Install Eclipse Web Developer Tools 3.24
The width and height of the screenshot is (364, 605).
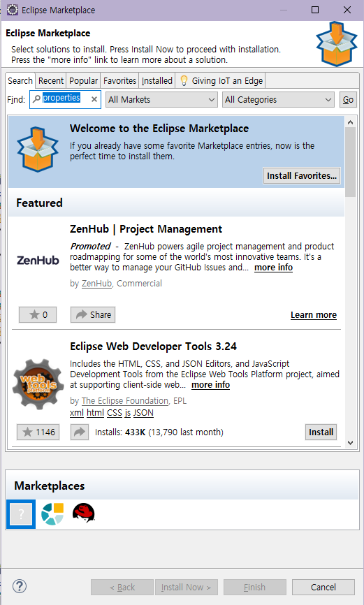coord(321,432)
